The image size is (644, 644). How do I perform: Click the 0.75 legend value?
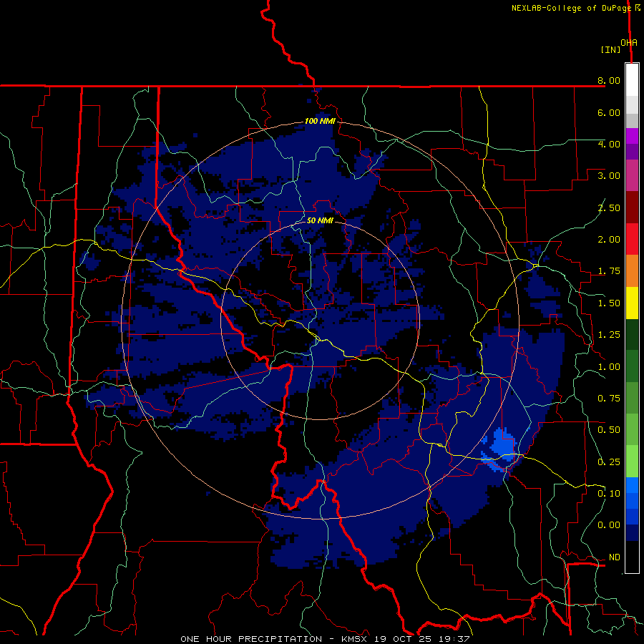tap(609, 399)
